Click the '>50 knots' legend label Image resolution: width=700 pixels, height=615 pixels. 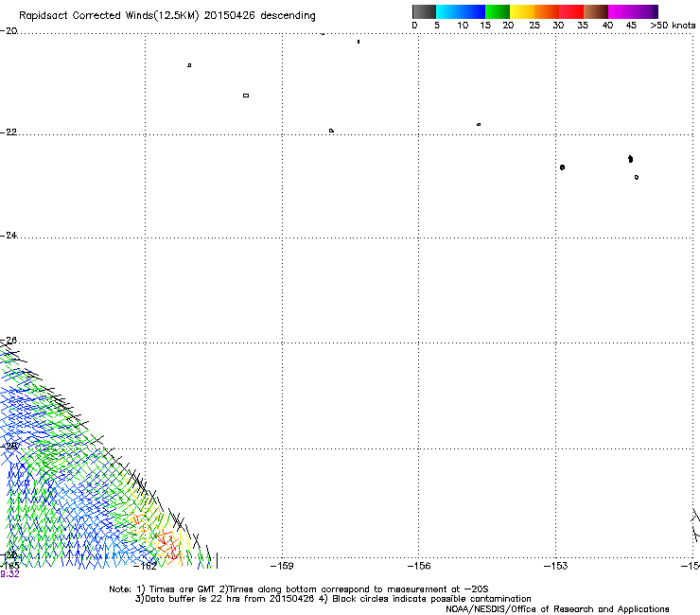click(673, 26)
